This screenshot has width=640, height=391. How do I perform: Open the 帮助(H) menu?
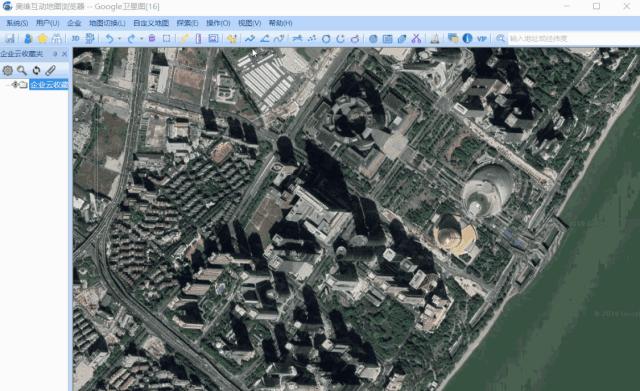pos(280,23)
